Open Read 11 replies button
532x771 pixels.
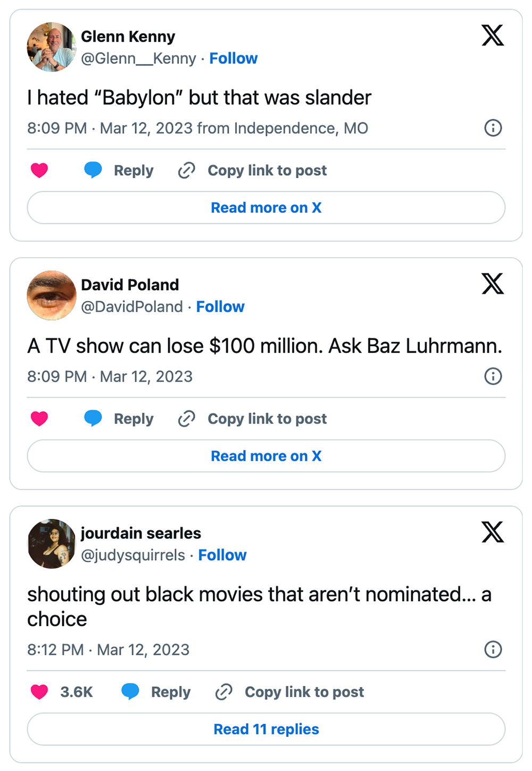click(266, 729)
